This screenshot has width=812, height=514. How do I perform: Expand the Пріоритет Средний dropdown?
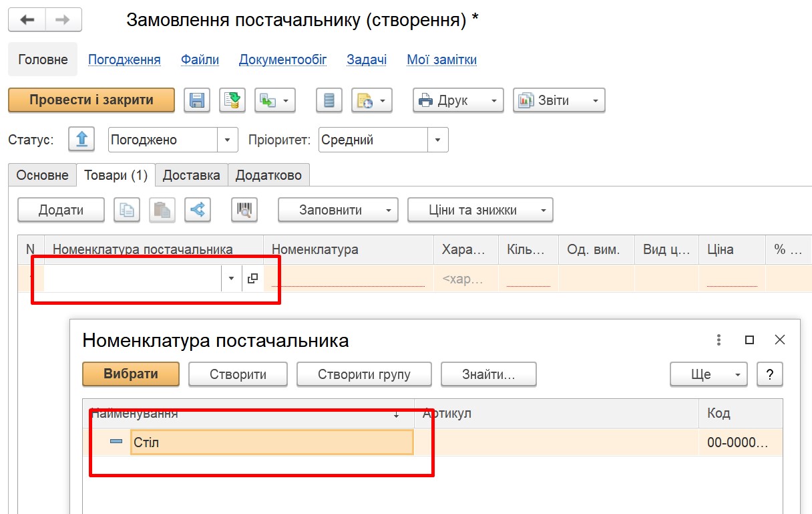coord(438,140)
